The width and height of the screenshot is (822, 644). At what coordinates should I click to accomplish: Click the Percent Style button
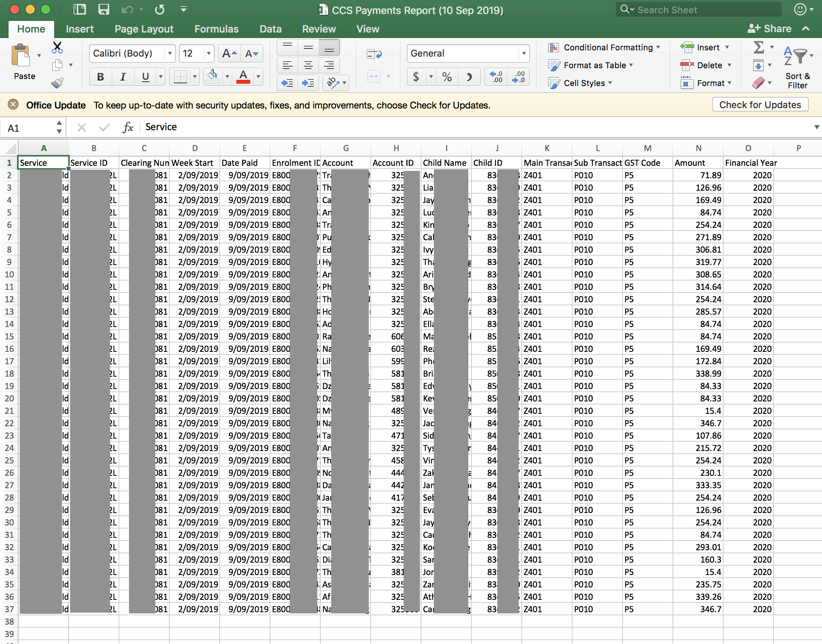pyautogui.click(x=447, y=77)
